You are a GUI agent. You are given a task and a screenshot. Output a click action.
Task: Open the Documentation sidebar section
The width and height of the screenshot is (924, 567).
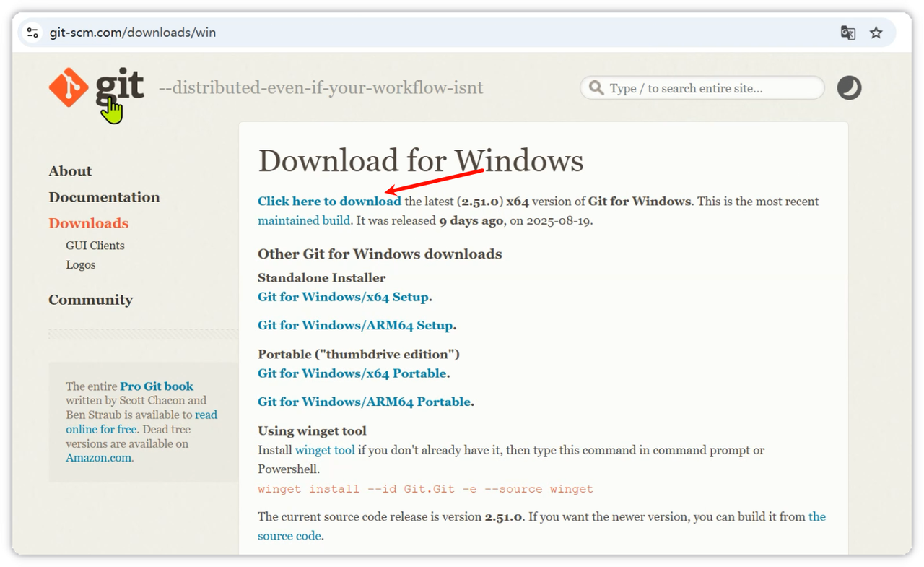(104, 197)
